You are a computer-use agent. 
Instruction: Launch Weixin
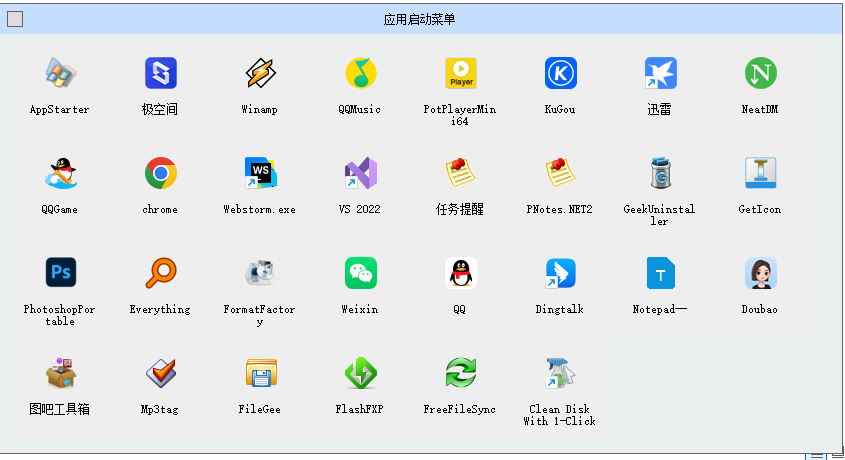[361, 273]
